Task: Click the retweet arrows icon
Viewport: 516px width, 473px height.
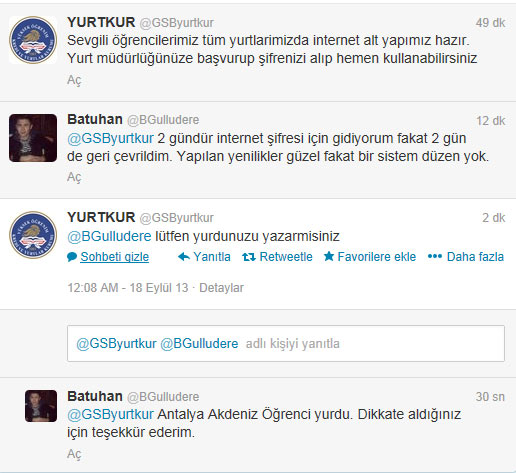Action: [x=249, y=257]
